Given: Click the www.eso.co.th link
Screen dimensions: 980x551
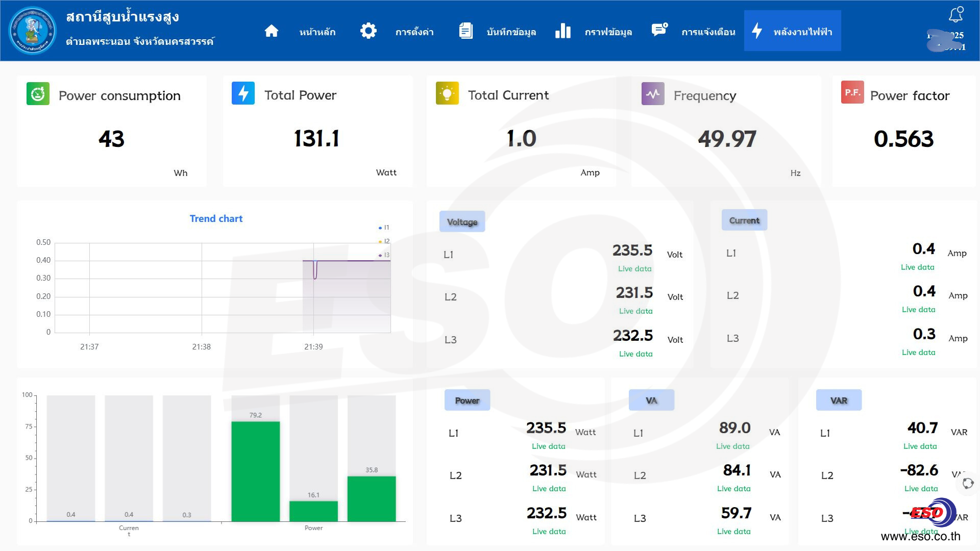Looking at the screenshot, I should pyautogui.click(x=920, y=536).
